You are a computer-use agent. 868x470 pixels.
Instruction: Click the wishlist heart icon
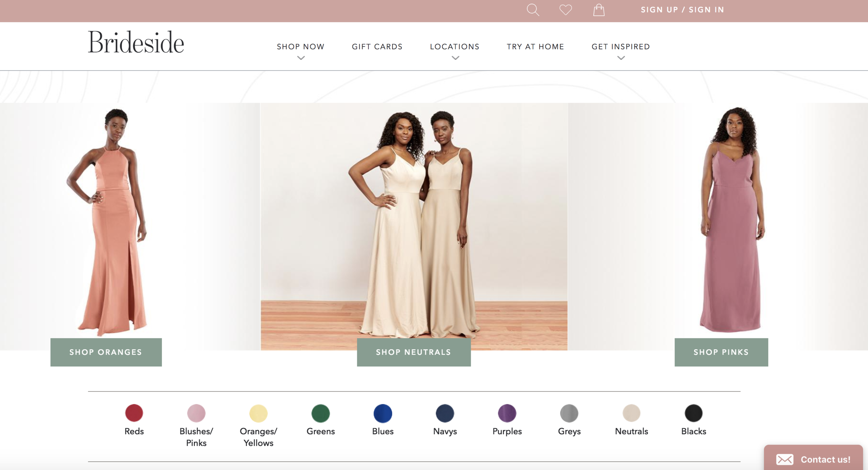tap(565, 10)
